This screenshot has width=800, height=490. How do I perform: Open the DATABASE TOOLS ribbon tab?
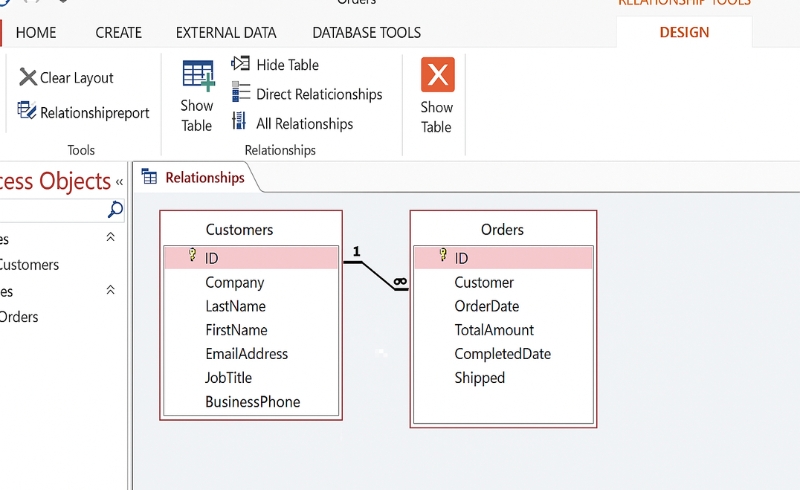366,33
